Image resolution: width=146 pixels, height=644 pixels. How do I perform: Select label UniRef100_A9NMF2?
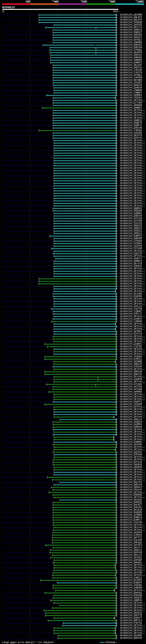tap(131, 63)
